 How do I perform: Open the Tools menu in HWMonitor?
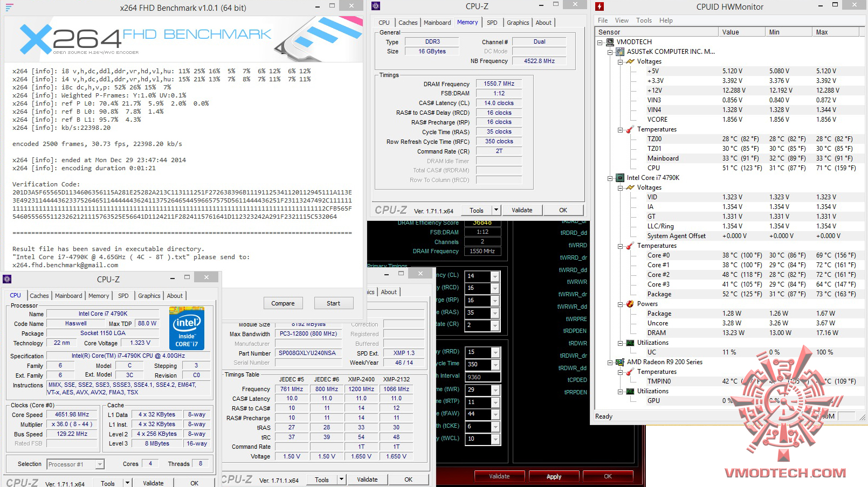(x=644, y=20)
